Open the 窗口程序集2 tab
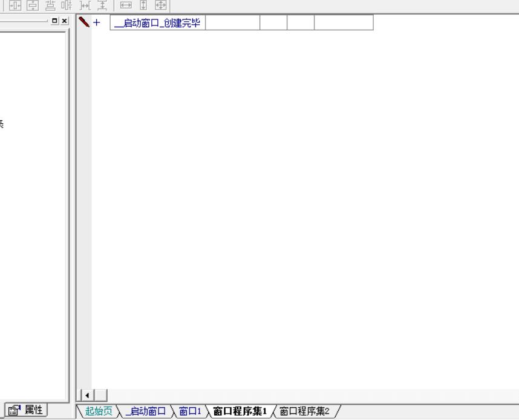The image size is (519, 420). (x=304, y=412)
